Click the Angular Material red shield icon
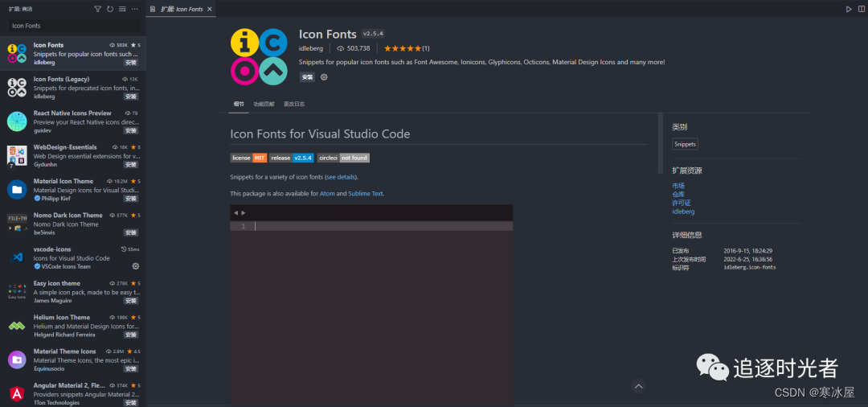Screen dimensions: 868x407 pos(17,393)
